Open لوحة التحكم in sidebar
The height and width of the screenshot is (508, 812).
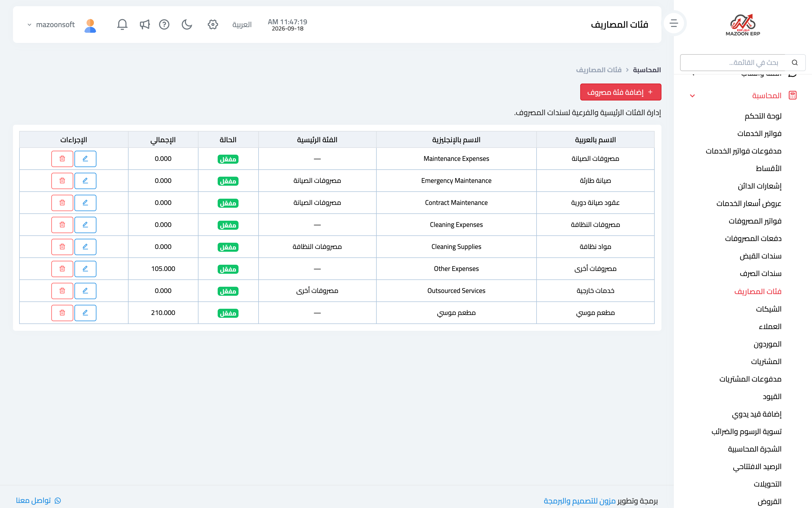pos(763,116)
